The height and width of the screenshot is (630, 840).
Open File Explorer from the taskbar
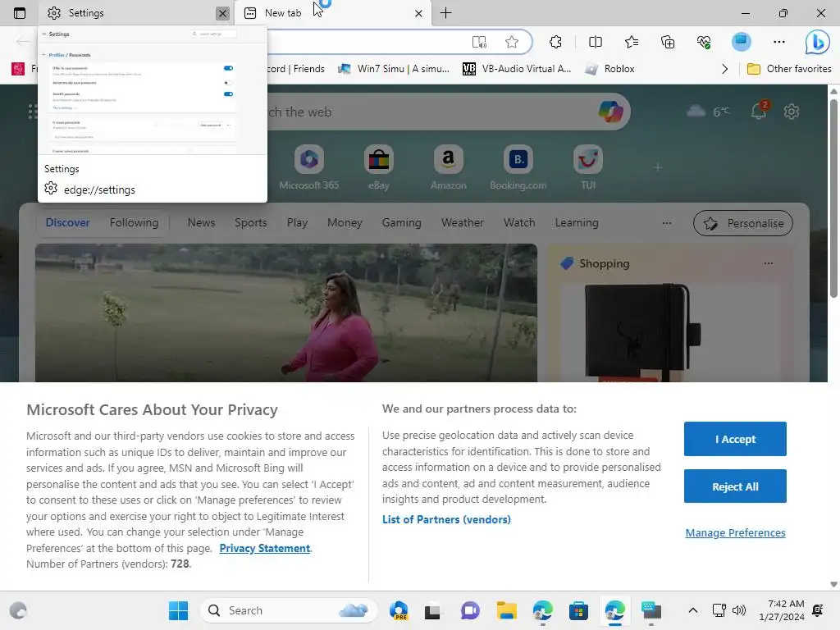pos(506,610)
